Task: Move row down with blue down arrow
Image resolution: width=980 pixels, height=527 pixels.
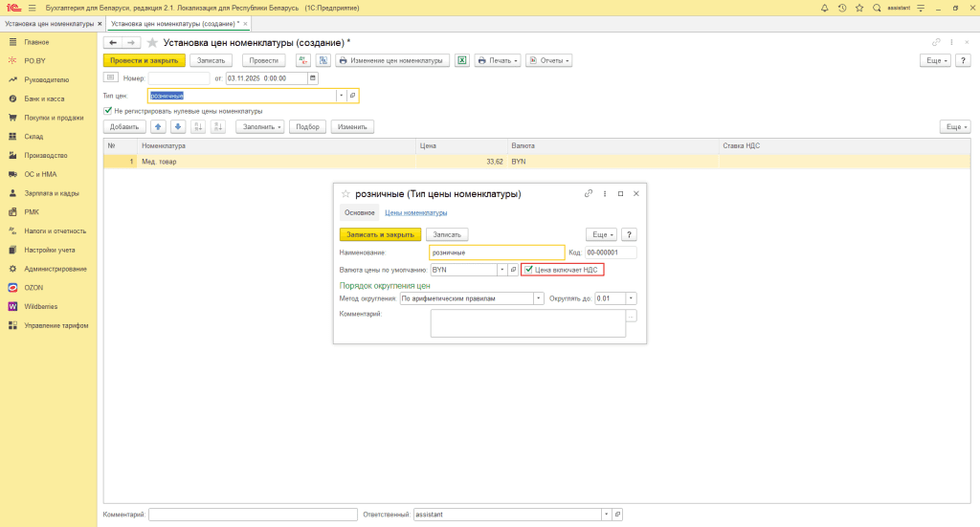Action: click(177, 126)
